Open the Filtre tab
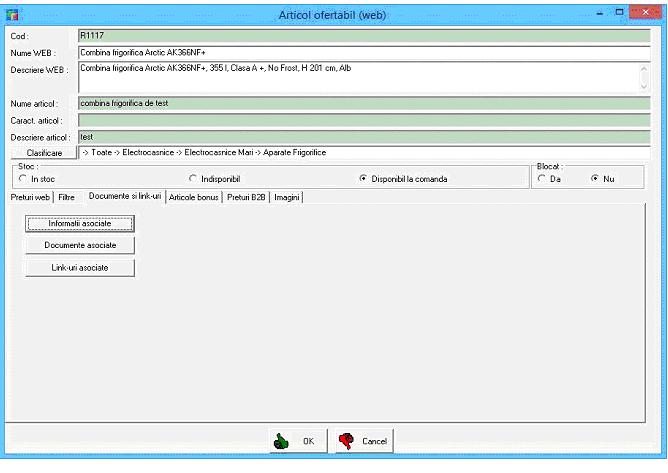The width and height of the screenshot is (668, 473). pos(67,197)
